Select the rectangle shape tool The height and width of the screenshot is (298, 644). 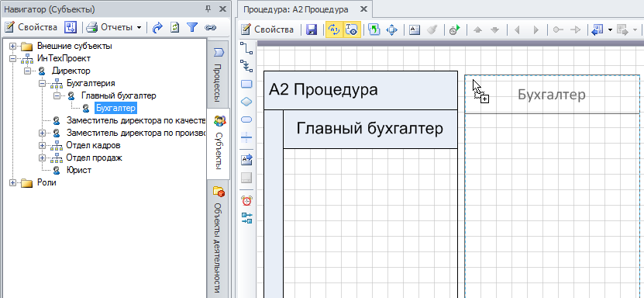(246, 84)
